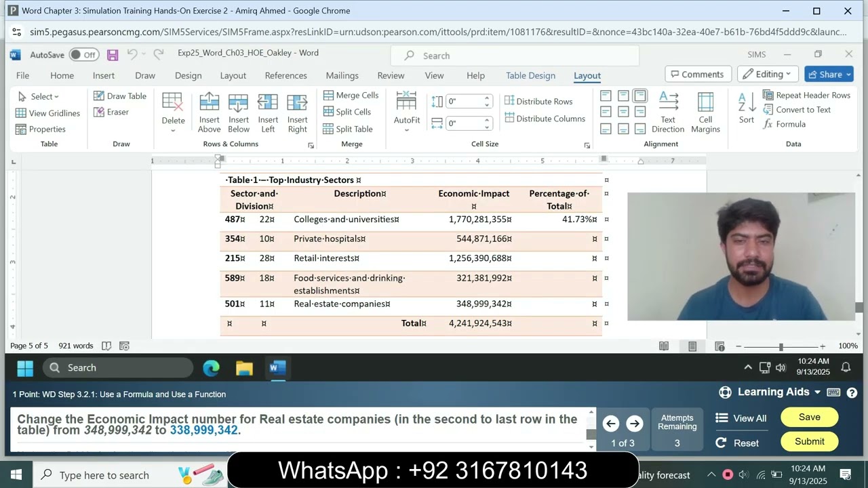Image resolution: width=868 pixels, height=488 pixels.
Task: Open table Properties
Action: tap(41, 129)
